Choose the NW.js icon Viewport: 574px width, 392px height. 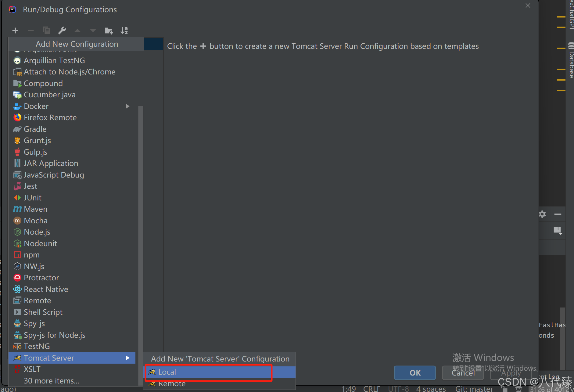pos(17,266)
